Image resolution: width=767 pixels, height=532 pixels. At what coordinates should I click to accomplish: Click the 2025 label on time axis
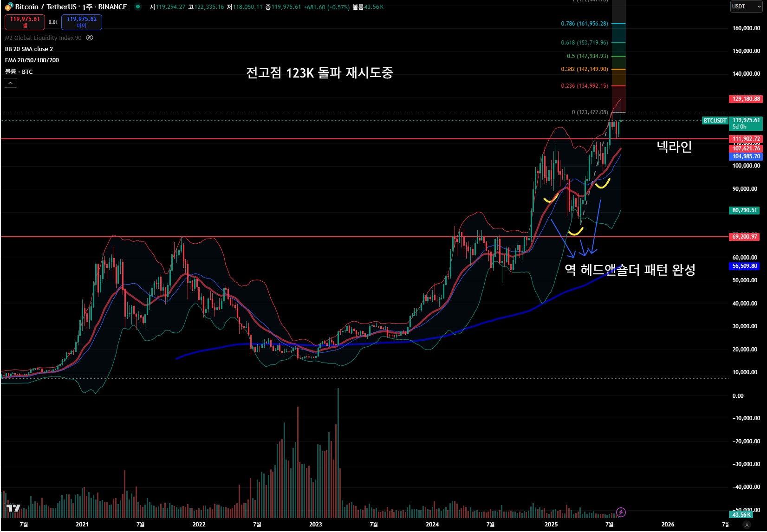[551, 525]
